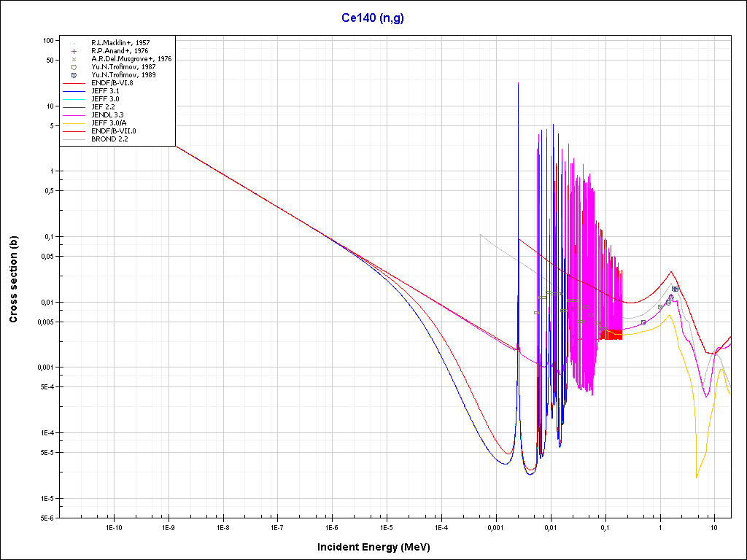Click the 0,001 tick on the energy axis
This screenshot has width=747, height=560.
495,526
